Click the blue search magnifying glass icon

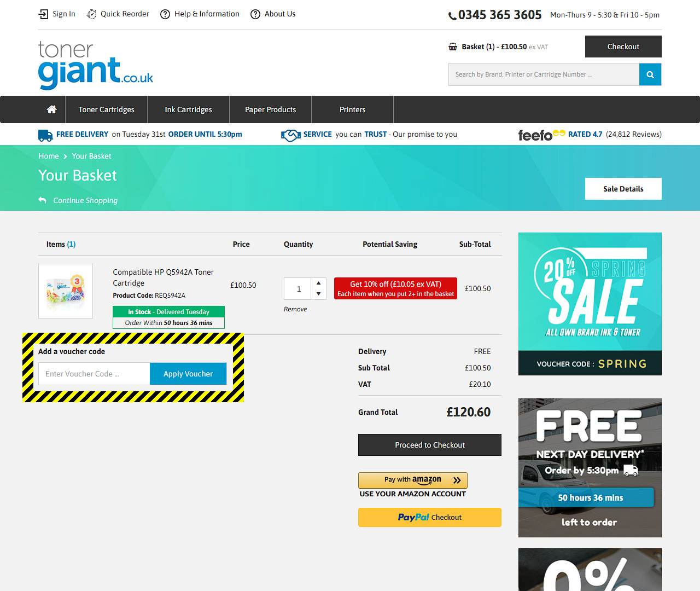650,74
